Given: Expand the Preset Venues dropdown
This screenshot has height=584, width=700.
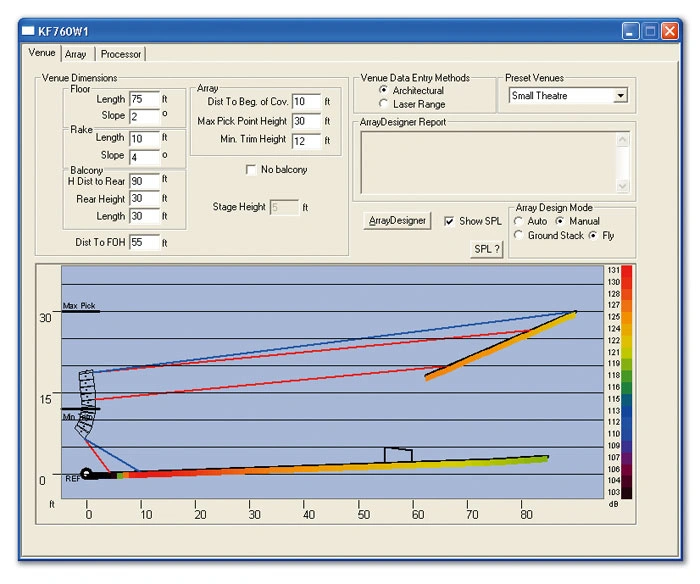Looking at the screenshot, I should (x=620, y=96).
